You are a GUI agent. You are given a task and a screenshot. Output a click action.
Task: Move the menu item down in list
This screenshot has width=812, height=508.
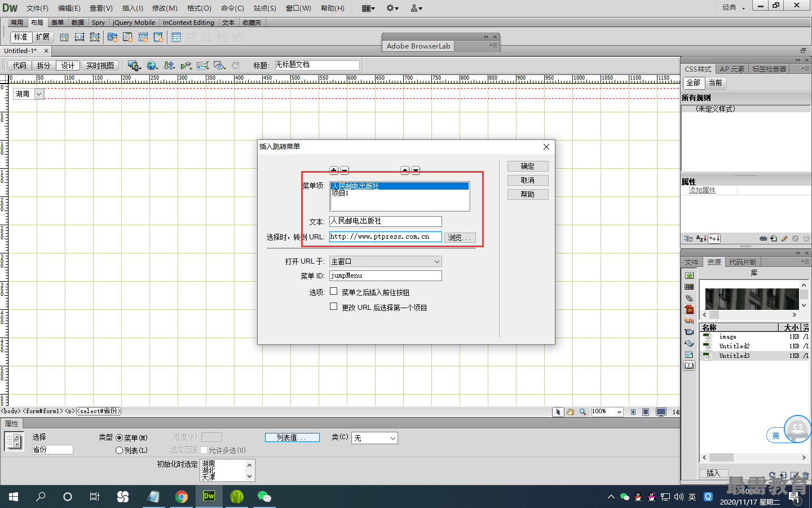(x=416, y=170)
